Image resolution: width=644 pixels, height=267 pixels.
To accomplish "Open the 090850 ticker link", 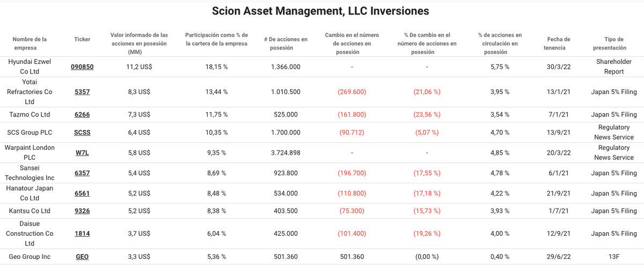I will coord(82,67).
